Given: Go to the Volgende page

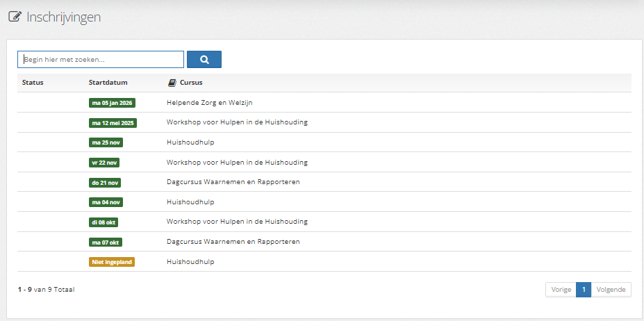Looking at the screenshot, I should 611,289.
